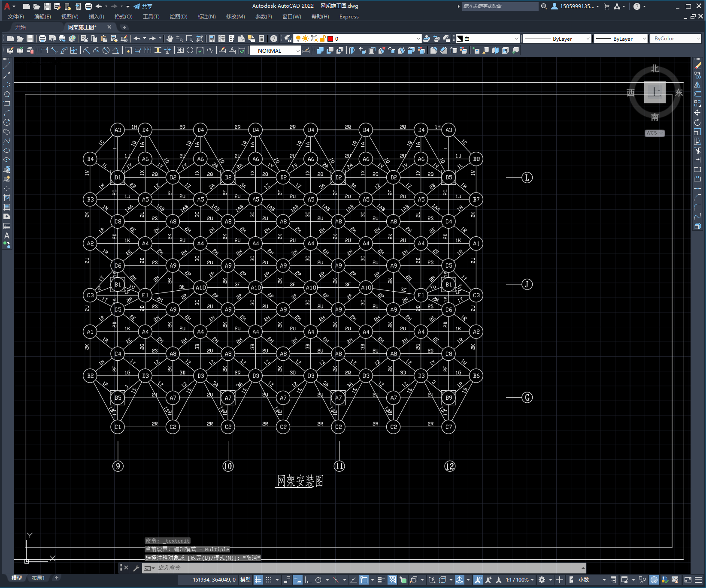
Task: Expand the layer list dropdown showing 0
Action: pos(418,39)
